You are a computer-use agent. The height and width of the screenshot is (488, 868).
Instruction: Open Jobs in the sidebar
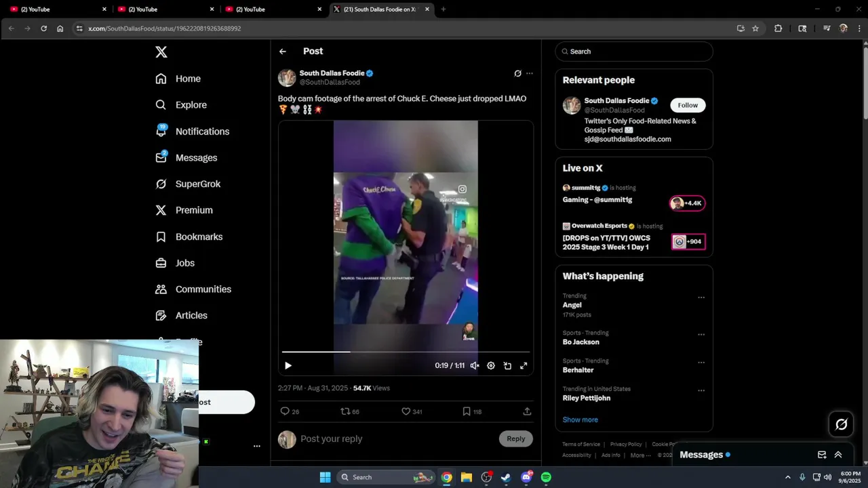click(x=175, y=263)
